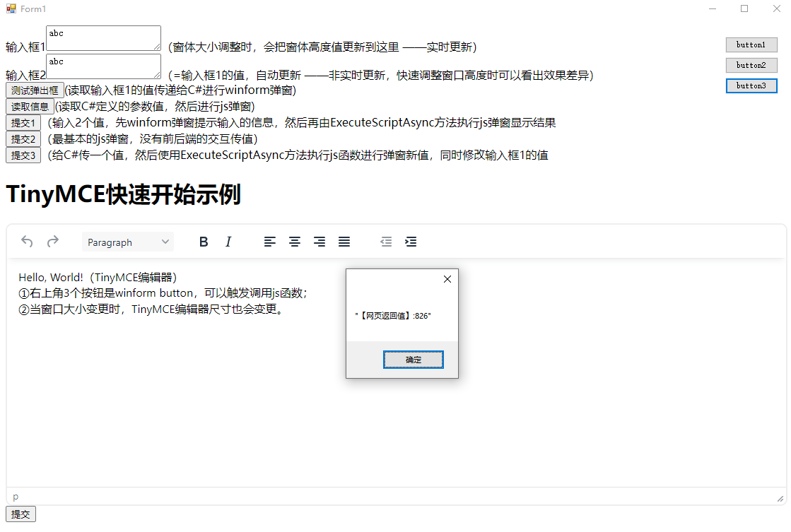Toggle italic formatting
The image size is (791, 532).
(228, 242)
